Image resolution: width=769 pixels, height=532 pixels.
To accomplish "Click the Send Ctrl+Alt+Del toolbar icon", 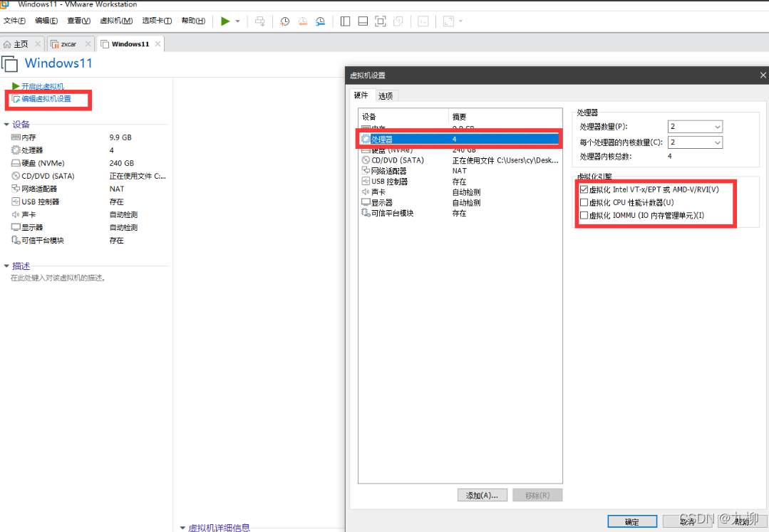I will click(260, 21).
